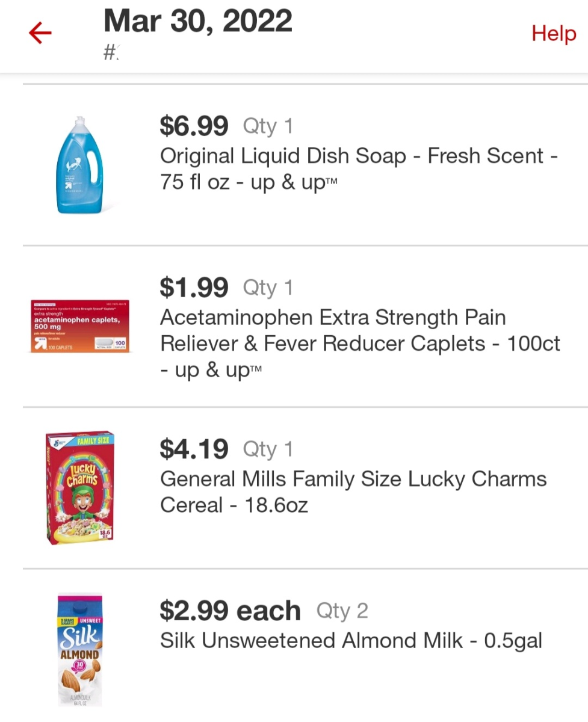
Task: Open Original Liquid Dish Soap product title
Action: point(359,168)
